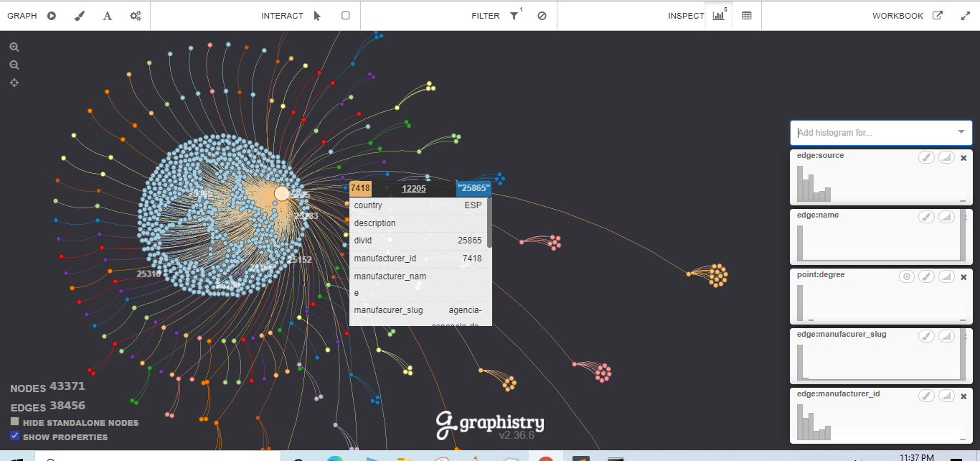This screenshot has width=980, height=461.
Task: Open the paintbrush visual settings
Action: click(80, 16)
